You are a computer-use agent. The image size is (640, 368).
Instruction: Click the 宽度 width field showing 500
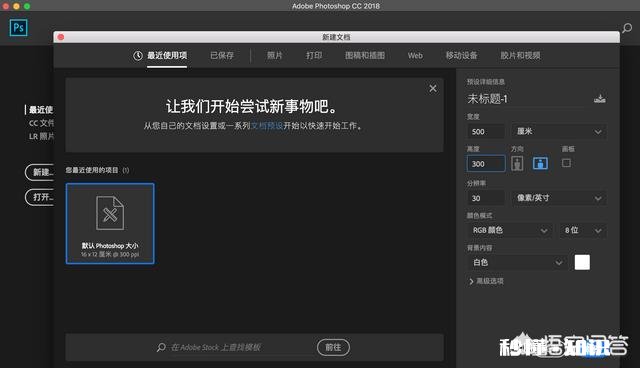[x=486, y=131]
